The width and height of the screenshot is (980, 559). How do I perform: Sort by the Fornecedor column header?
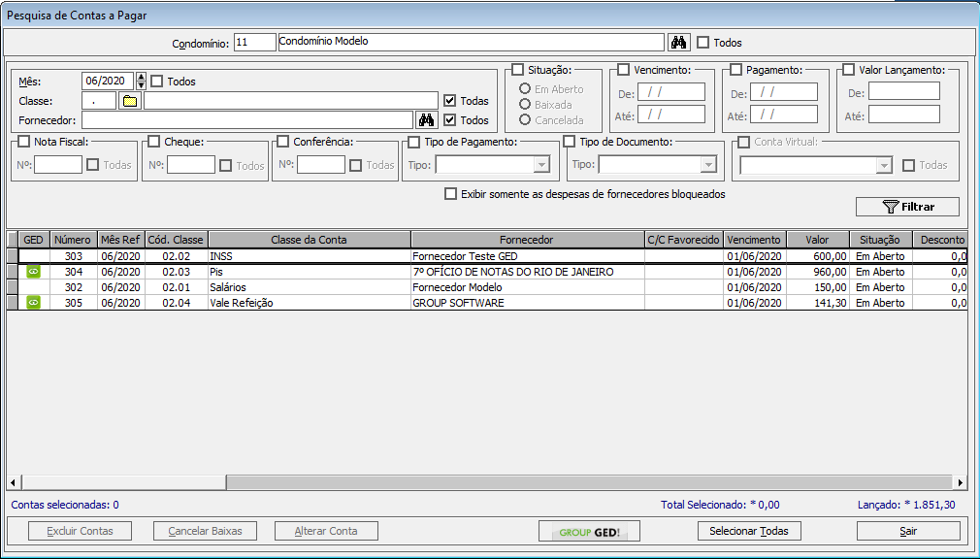point(527,240)
